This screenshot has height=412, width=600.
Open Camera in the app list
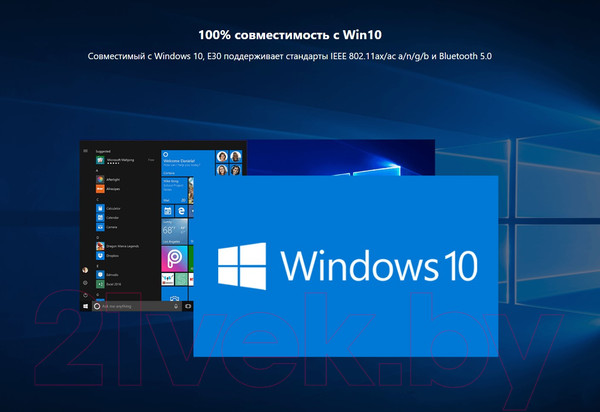(107, 227)
